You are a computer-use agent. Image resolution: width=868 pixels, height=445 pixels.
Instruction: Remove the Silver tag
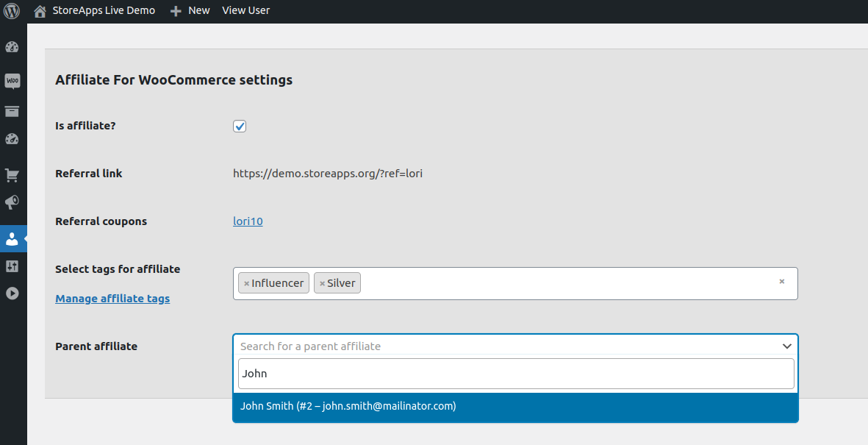[323, 282]
